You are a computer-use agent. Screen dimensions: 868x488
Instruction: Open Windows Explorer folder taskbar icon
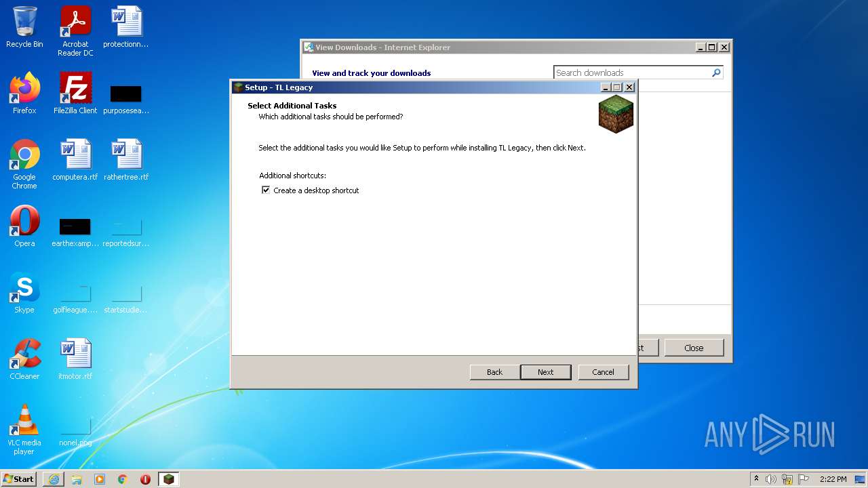click(77, 479)
